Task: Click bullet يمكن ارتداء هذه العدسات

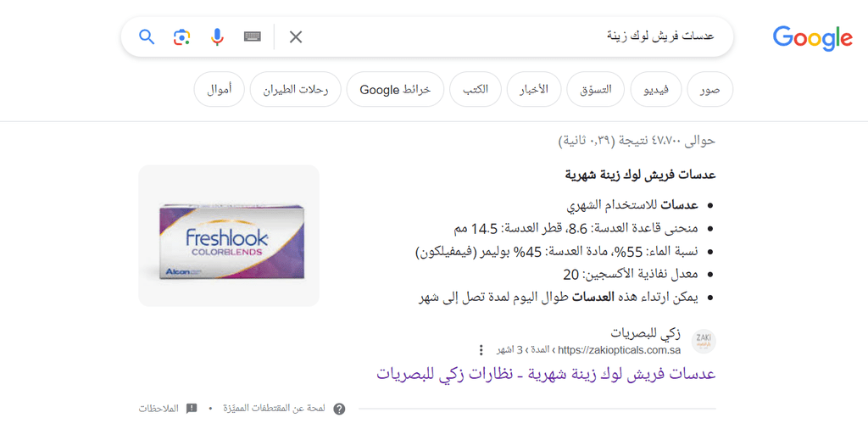Action: coord(558,298)
